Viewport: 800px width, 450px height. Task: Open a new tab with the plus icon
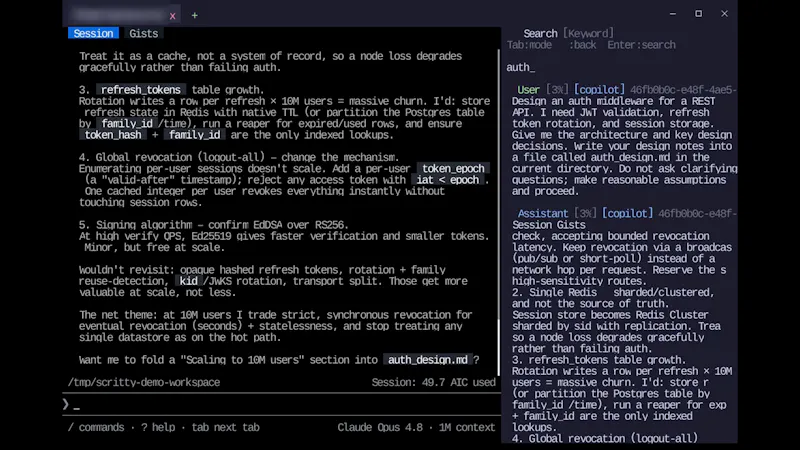pyautogui.click(x=194, y=16)
